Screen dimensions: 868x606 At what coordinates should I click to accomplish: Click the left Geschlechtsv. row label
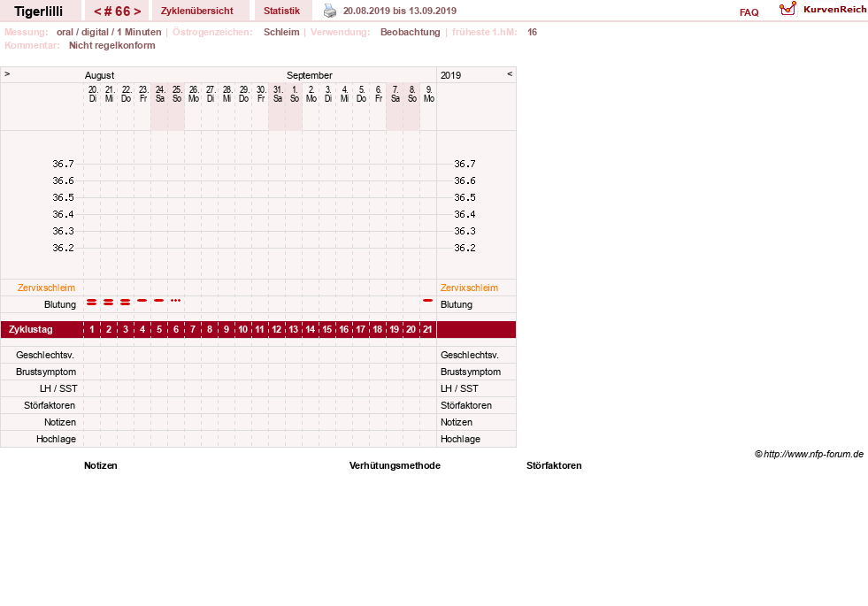coord(45,355)
